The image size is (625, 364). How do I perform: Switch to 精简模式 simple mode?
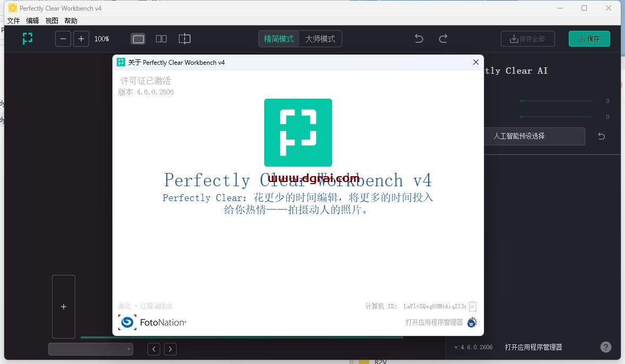[279, 39]
